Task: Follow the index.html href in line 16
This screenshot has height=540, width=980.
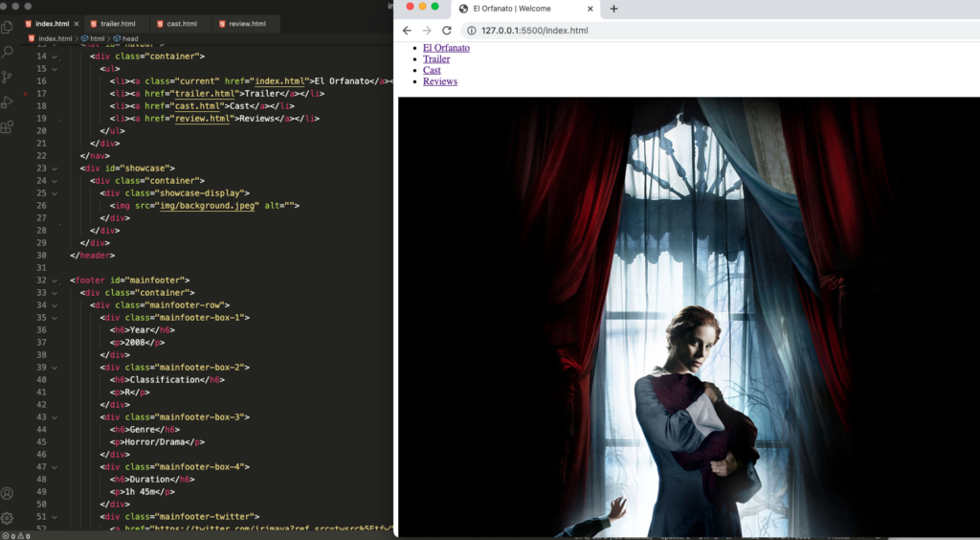Action: (x=280, y=81)
